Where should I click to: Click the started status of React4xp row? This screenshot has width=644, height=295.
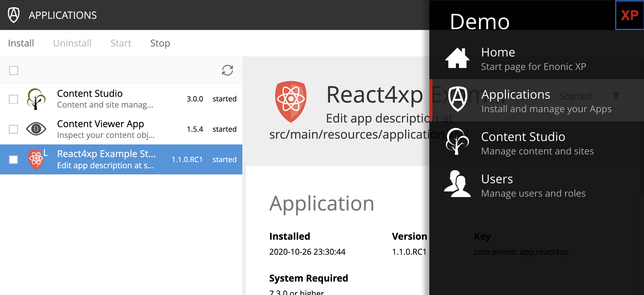point(224,159)
